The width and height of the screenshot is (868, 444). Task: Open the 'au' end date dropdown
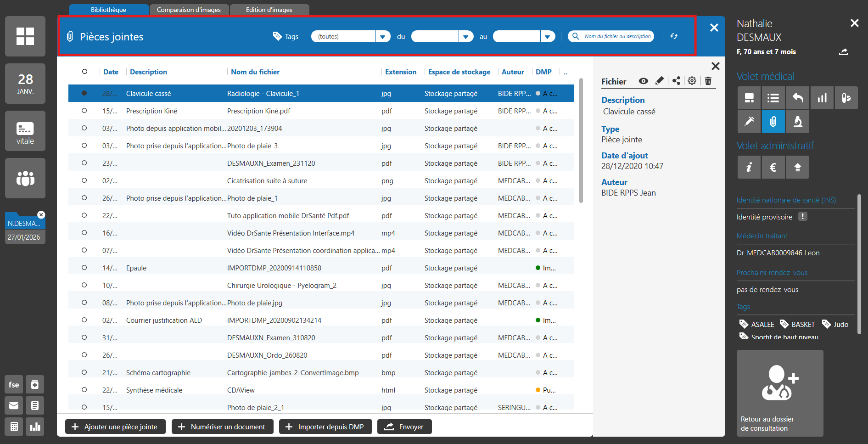click(x=547, y=37)
